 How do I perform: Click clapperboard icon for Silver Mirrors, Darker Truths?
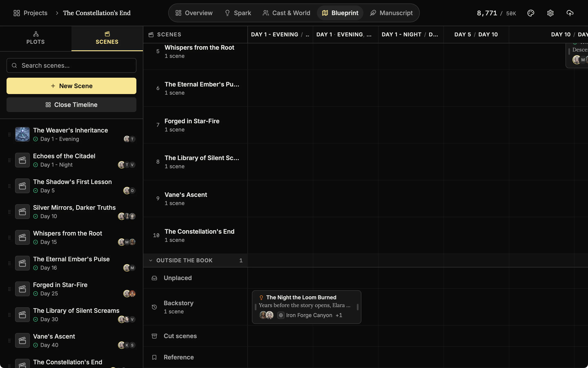pos(22,212)
